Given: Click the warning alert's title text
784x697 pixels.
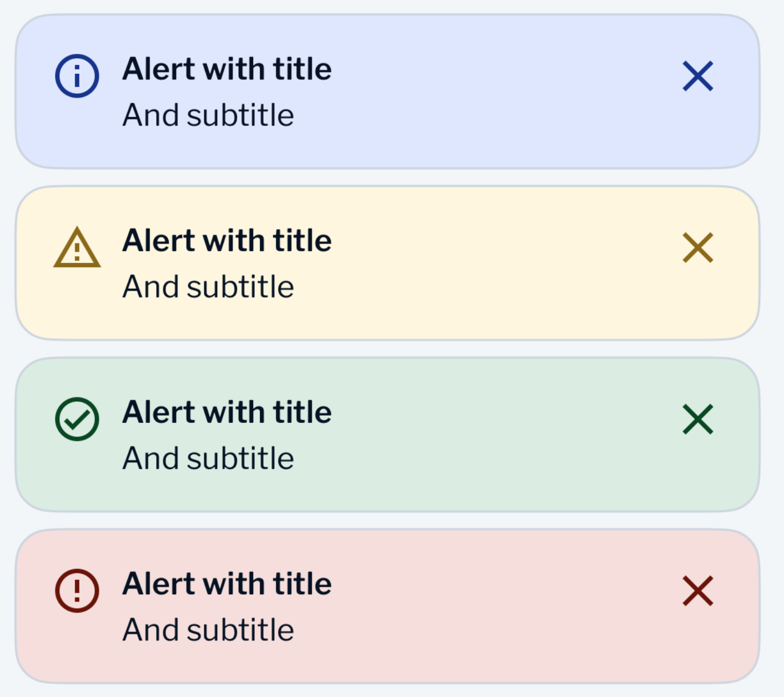Looking at the screenshot, I should point(227,240).
